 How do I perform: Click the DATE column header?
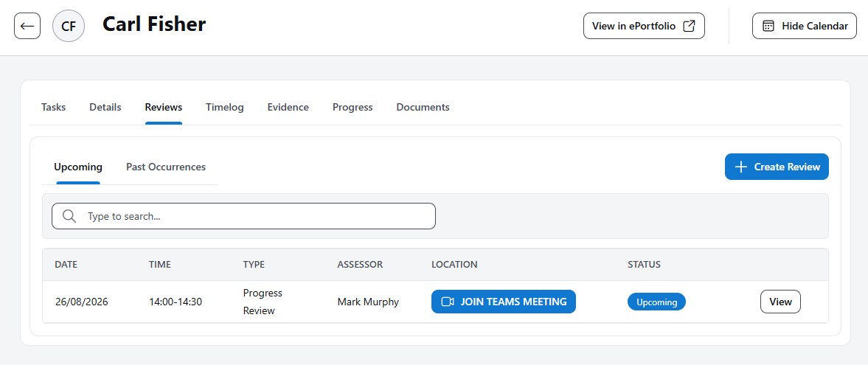(x=66, y=265)
